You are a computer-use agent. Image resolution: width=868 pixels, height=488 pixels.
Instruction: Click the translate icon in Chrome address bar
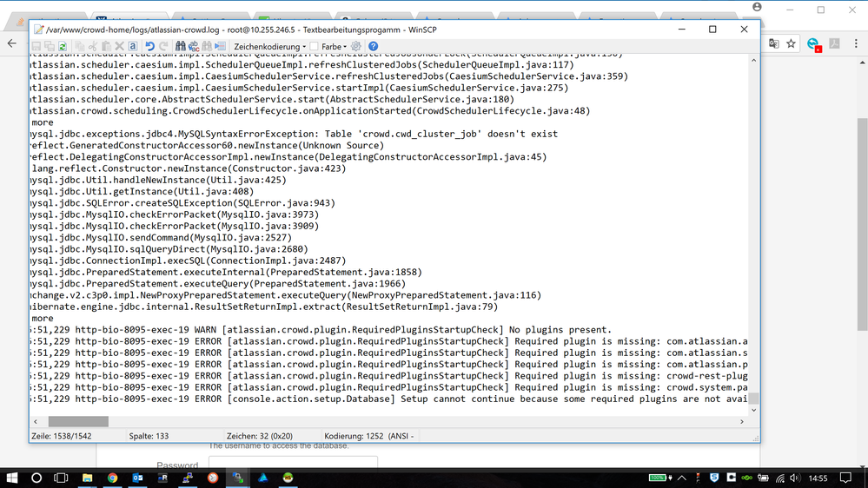774,43
